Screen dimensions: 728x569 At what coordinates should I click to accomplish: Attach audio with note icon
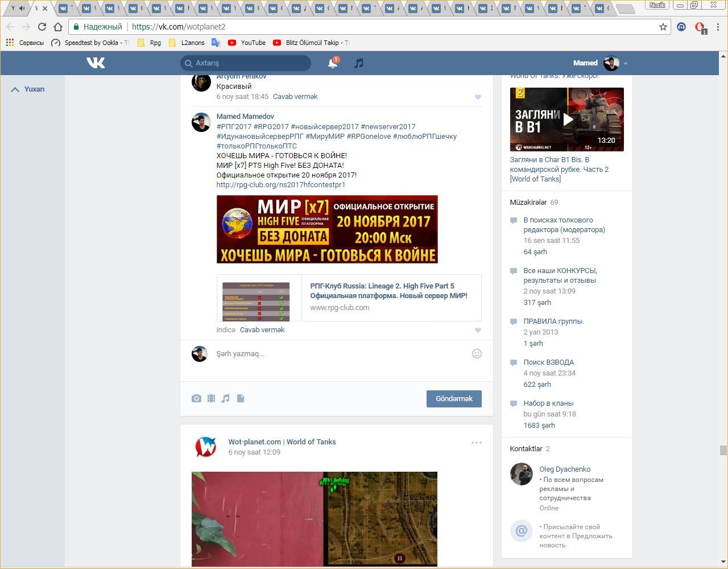pos(225,398)
